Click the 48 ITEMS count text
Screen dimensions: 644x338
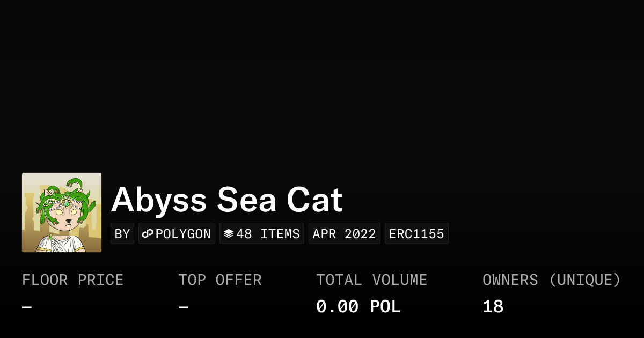click(x=268, y=234)
